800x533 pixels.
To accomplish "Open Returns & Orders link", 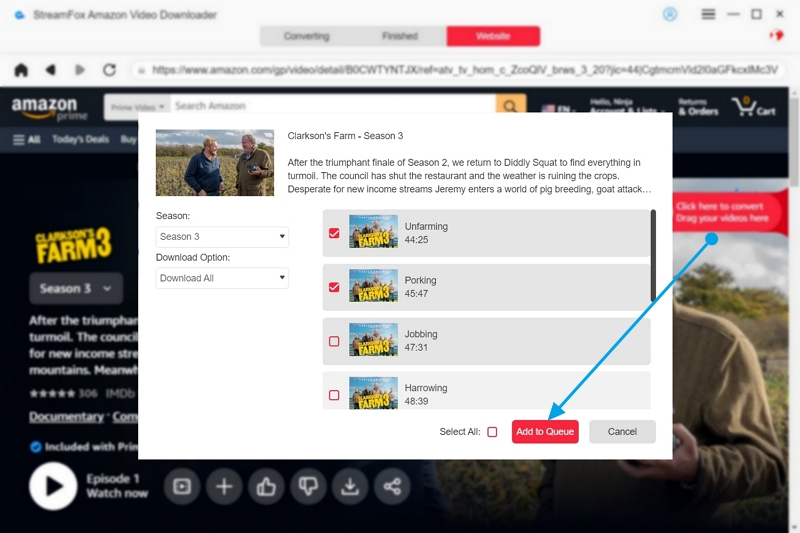I will coord(698,107).
